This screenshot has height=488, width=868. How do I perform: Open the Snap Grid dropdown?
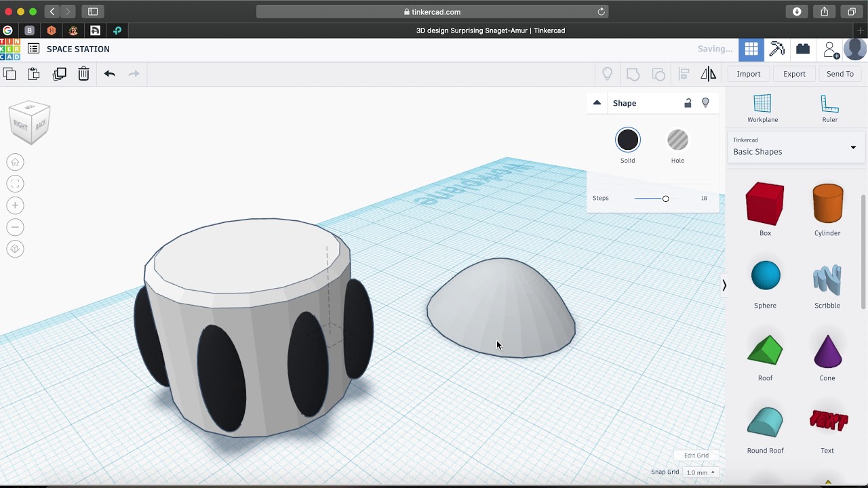[x=700, y=472]
